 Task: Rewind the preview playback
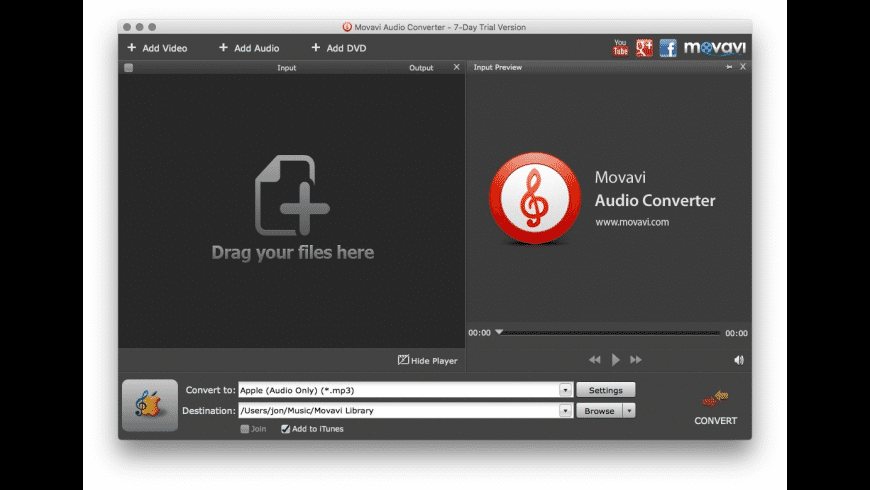tap(594, 360)
